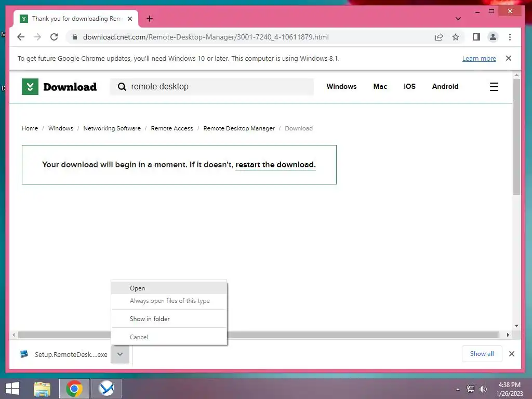Choose Open in the download menu
The height and width of the screenshot is (399, 532).
tap(169, 288)
